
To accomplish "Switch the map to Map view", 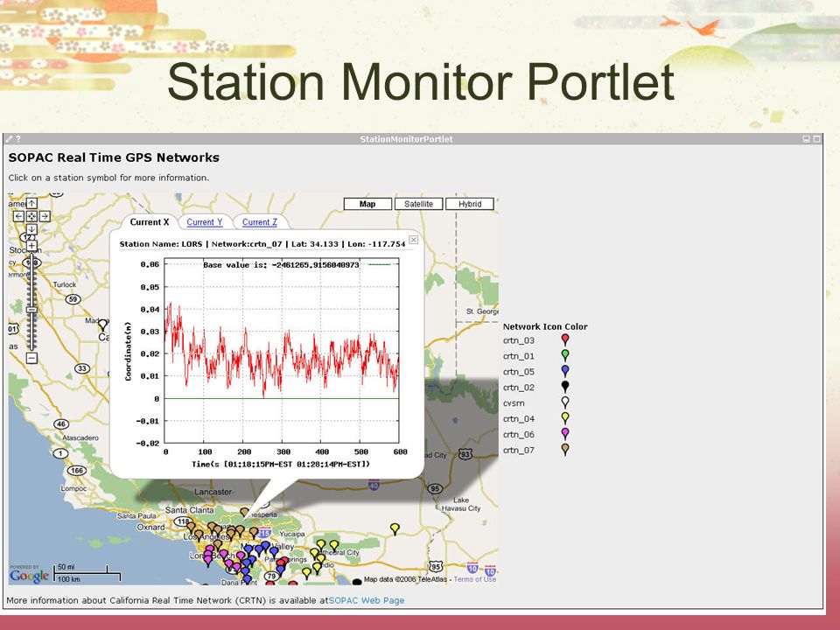I will pyautogui.click(x=367, y=204).
